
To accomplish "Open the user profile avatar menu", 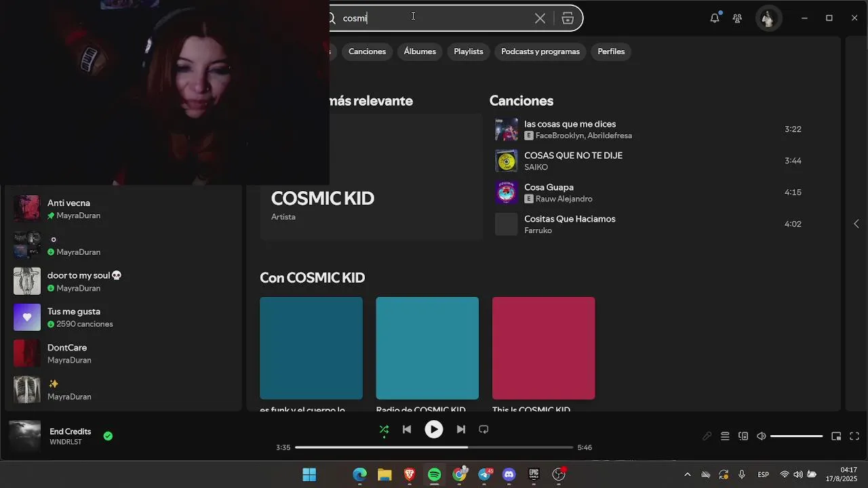I will (768, 18).
